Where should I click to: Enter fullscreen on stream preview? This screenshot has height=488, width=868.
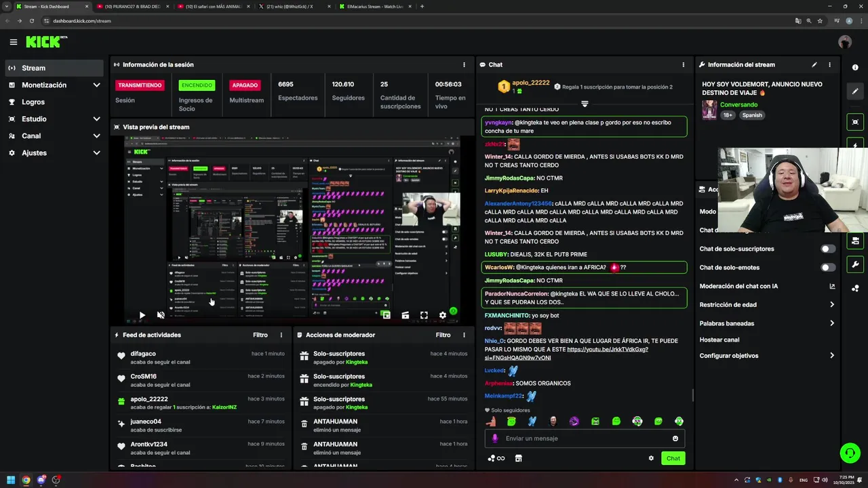(424, 315)
